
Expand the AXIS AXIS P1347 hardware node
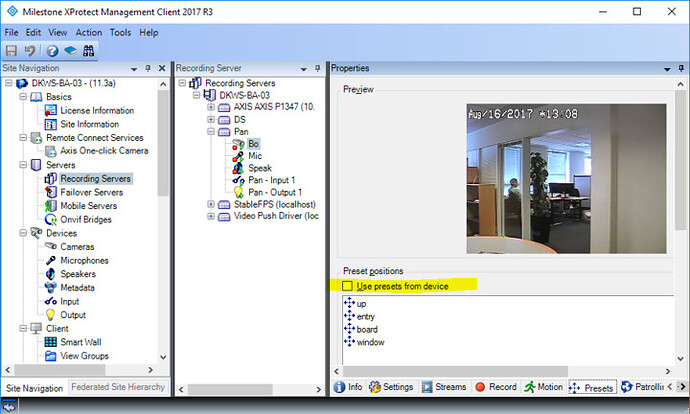point(210,107)
